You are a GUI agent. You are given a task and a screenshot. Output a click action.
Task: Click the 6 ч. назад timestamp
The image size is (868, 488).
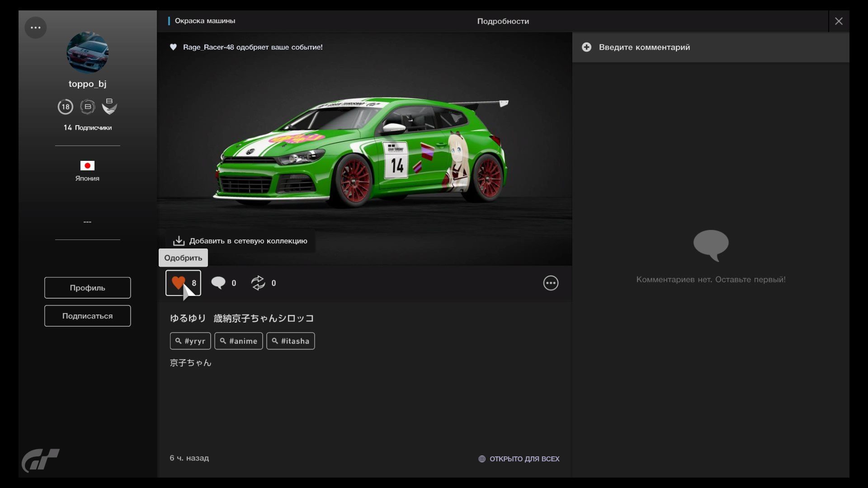pos(189,458)
